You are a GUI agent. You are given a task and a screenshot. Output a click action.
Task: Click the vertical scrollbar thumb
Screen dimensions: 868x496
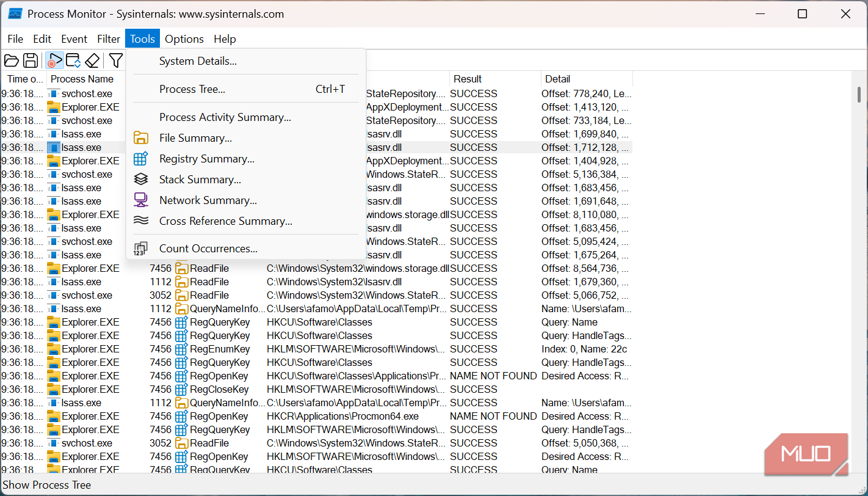(858, 94)
